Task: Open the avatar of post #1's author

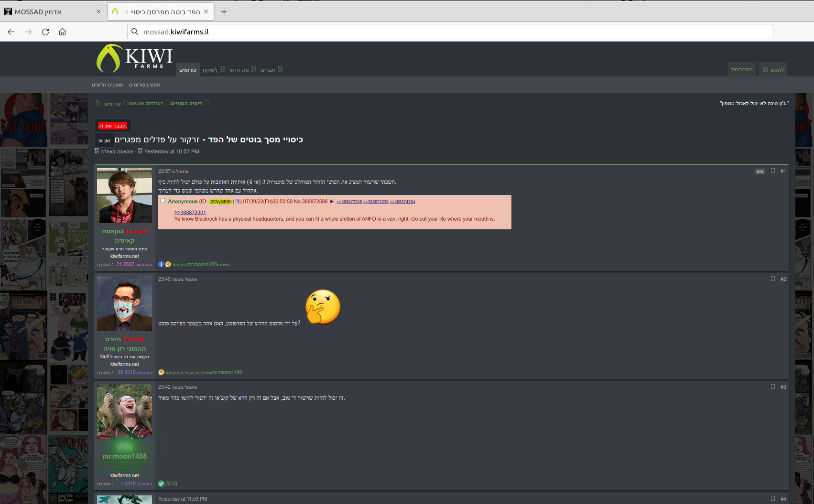Action: pos(124,195)
